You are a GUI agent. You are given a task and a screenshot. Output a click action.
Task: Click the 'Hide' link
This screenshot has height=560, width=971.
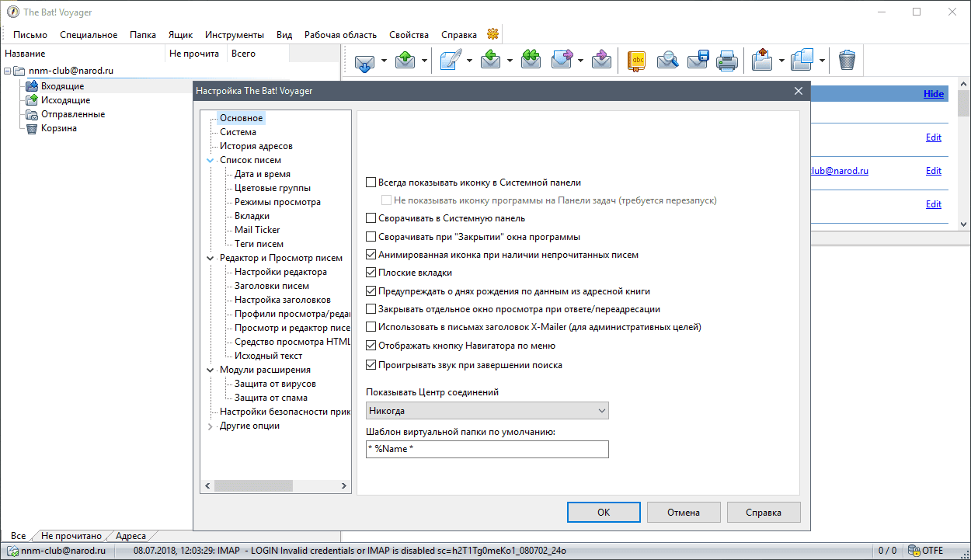934,94
